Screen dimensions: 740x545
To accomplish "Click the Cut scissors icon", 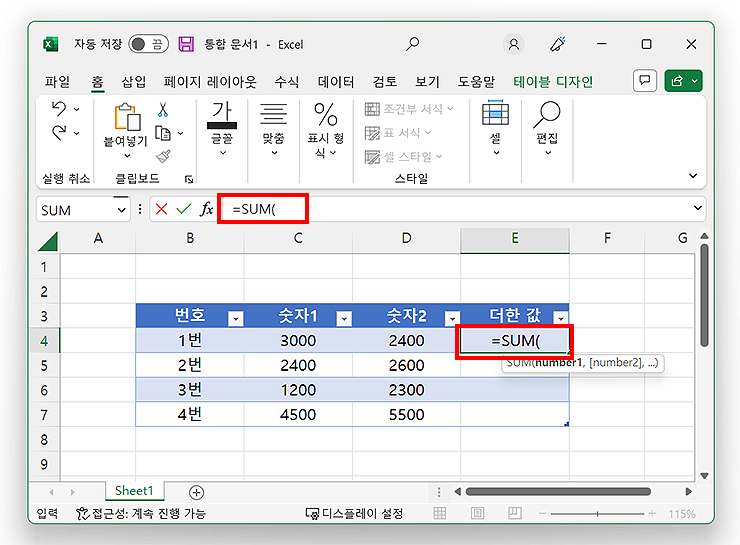I will click(163, 109).
